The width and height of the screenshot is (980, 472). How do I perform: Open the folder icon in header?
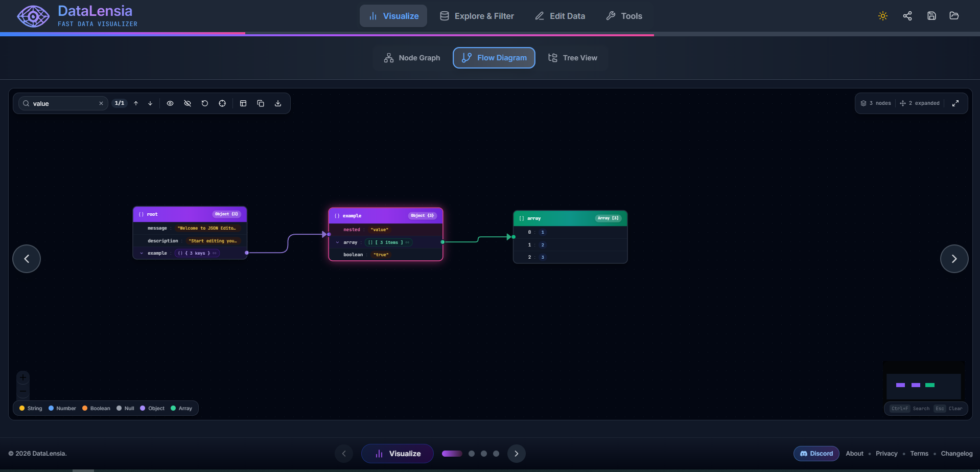click(954, 16)
